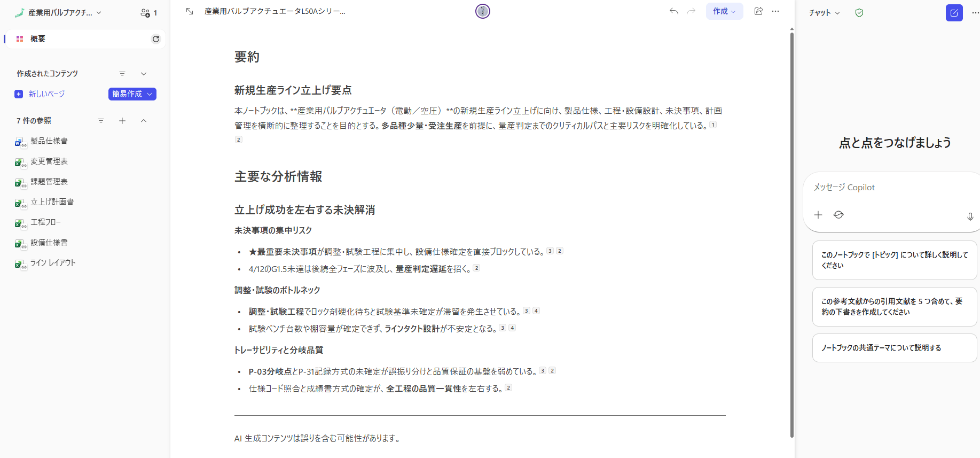This screenshot has width=980, height=458.
Task: Open chat panel more options
Action: [975, 13]
